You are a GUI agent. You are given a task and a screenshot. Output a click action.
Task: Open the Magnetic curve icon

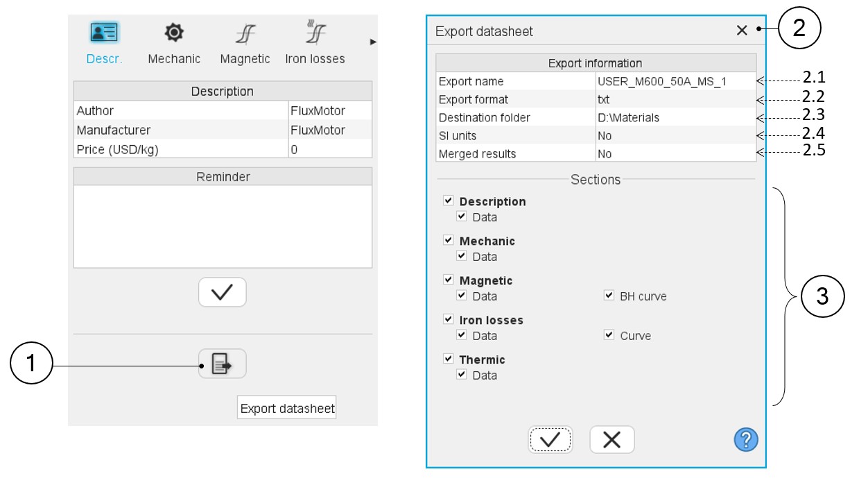(245, 33)
